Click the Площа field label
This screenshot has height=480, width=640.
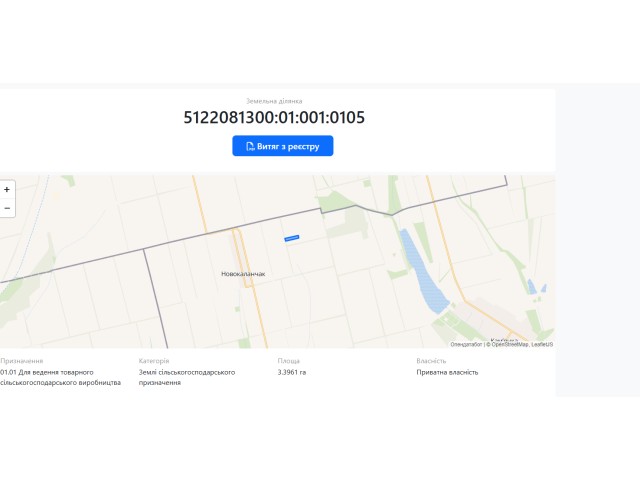tap(289, 361)
